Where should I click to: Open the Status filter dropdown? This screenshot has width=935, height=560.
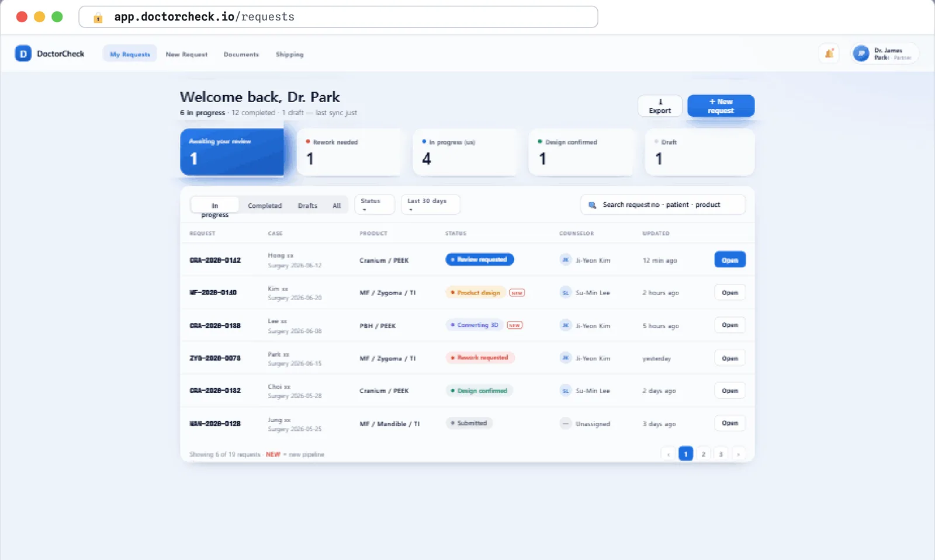[x=374, y=204]
